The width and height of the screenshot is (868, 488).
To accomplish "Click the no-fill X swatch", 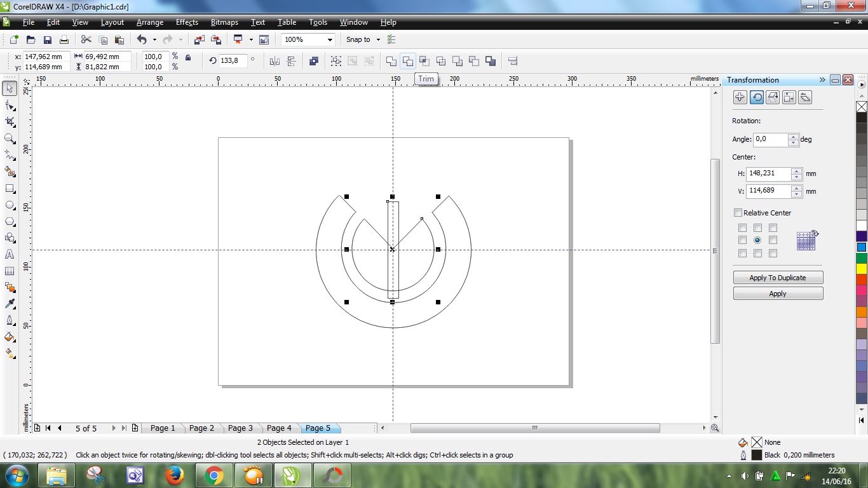I will (x=862, y=107).
